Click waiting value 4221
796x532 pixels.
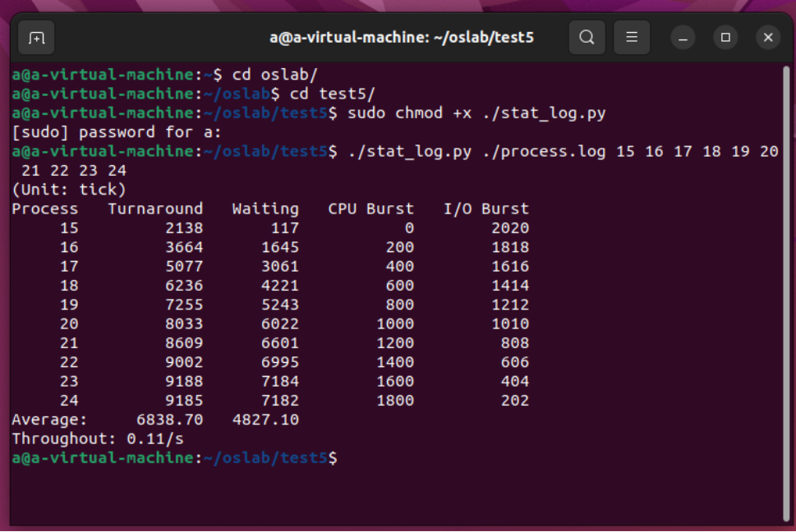pos(280,286)
